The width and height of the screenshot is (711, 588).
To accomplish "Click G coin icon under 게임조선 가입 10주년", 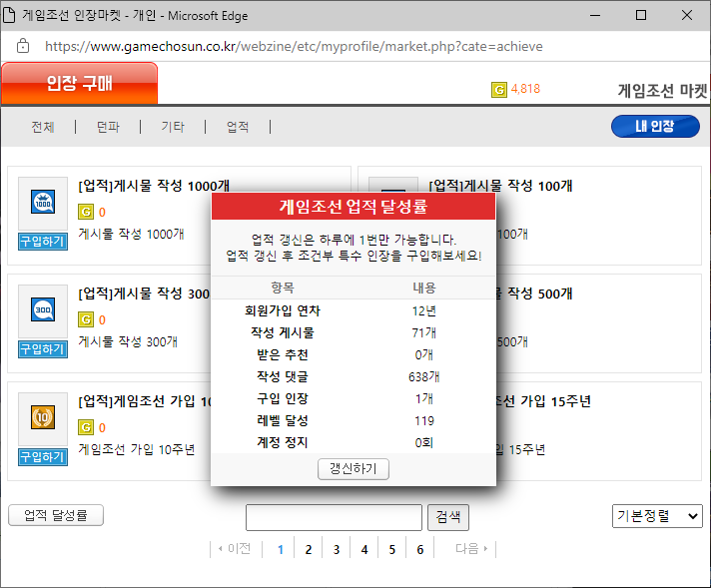I will click(86, 427).
